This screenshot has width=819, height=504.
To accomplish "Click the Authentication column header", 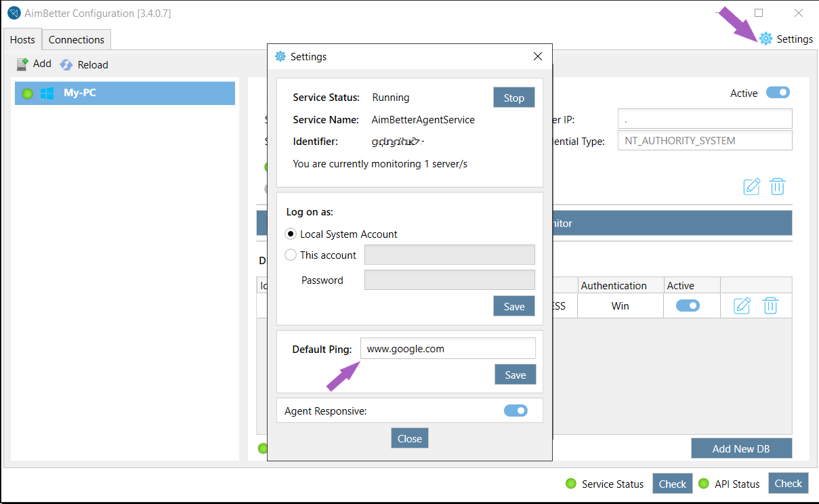I will [x=621, y=285].
